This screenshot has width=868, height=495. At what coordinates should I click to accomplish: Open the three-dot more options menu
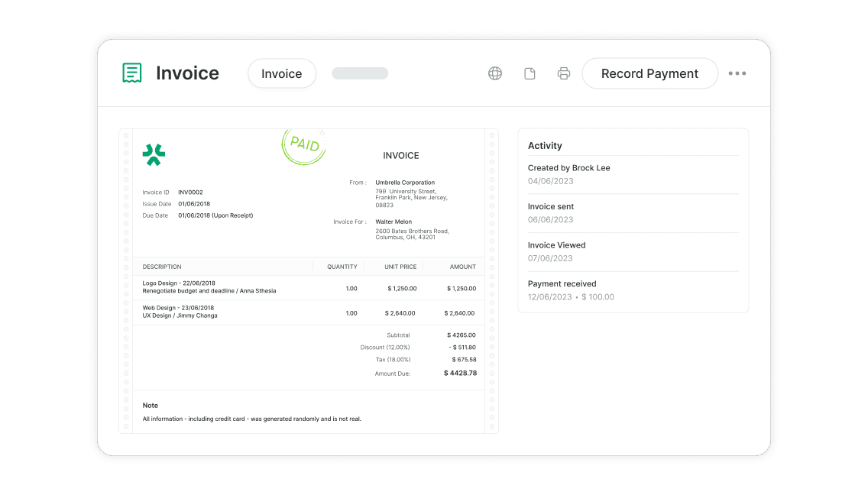tap(737, 73)
